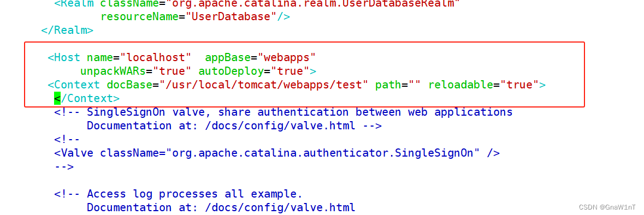Click the autoDeploy attribute name

pyautogui.click(x=231, y=71)
